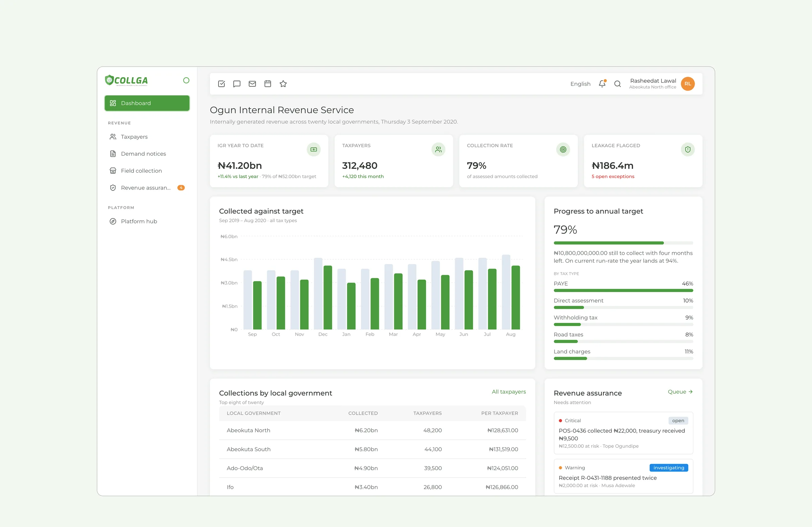Click the Collection rate target icon
The height and width of the screenshot is (527, 812).
click(x=563, y=150)
